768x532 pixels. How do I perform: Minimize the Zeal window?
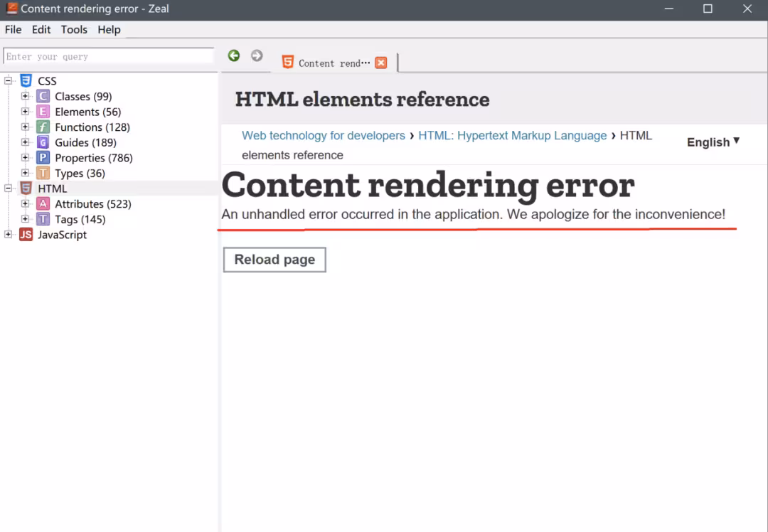[669, 9]
